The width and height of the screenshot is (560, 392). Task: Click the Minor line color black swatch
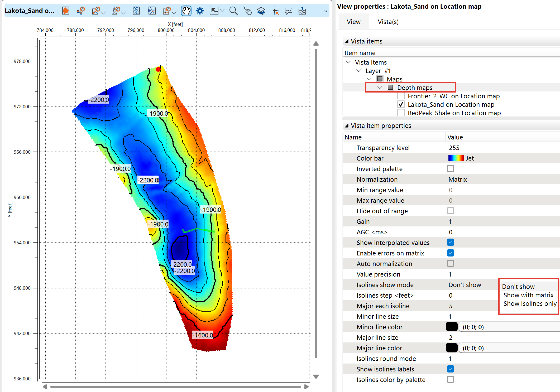coord(452,327)
